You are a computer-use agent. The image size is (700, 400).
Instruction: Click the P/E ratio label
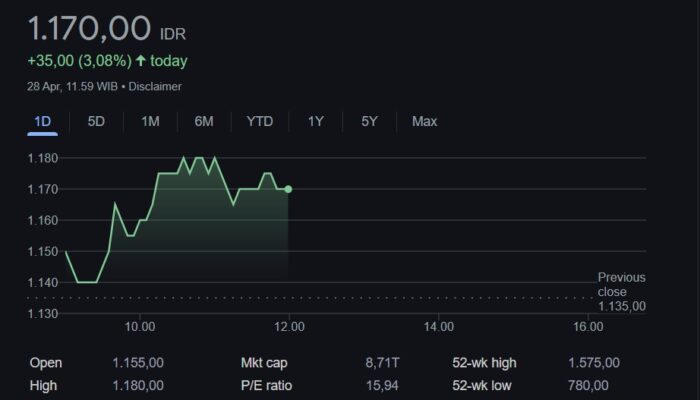267,385
